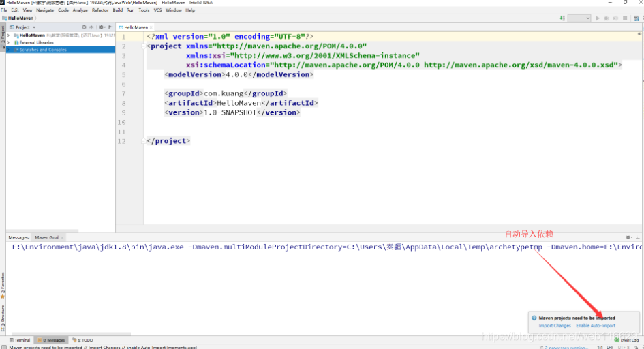Click modelVersion 4.0.0 line

click(239, 75)
